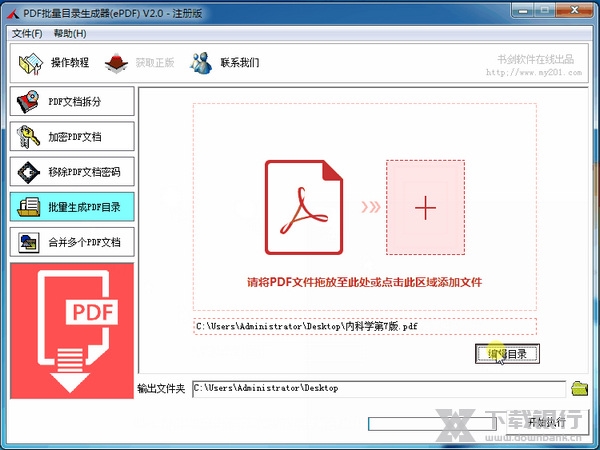Click the 联系我们 people icon
This screenshot has height=450, width=600.
coord(201,63)
